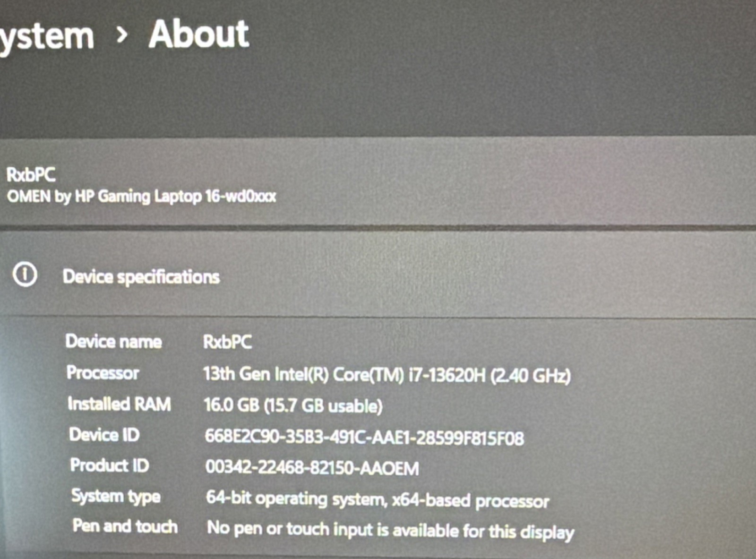Screen dimensions: 756x559
Task: Click the Device ID label
Action: click(x=104, y=435)
